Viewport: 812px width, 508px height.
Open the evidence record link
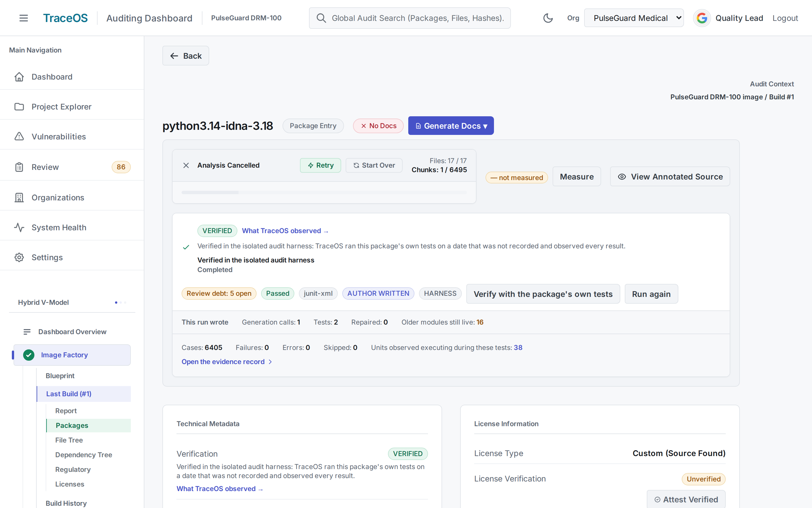point(226,362)
